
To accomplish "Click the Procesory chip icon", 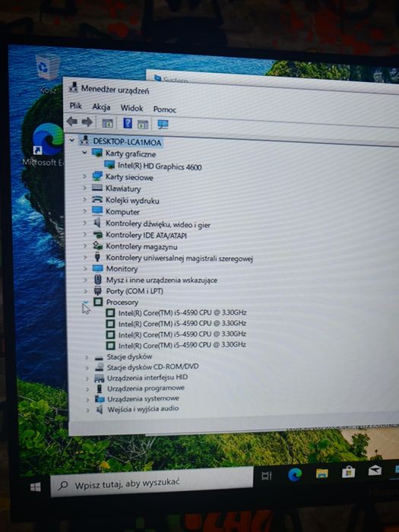I will tap(98, 302).
